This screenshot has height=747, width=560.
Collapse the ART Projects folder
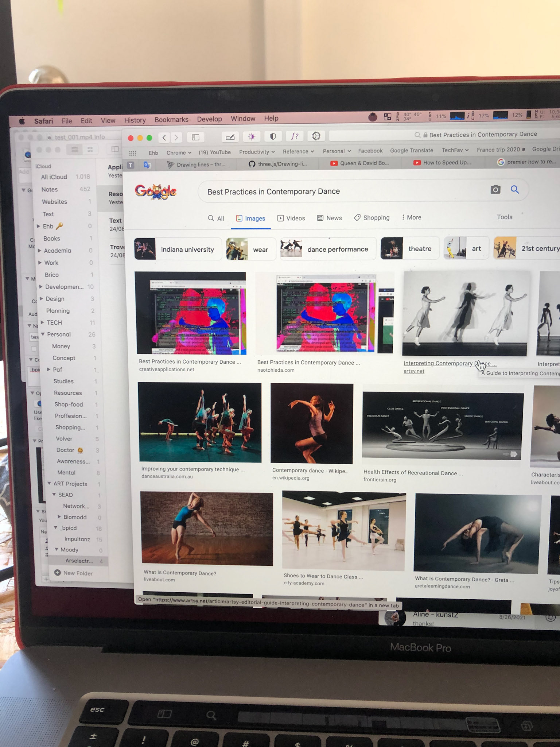click(x=49, y=484)
